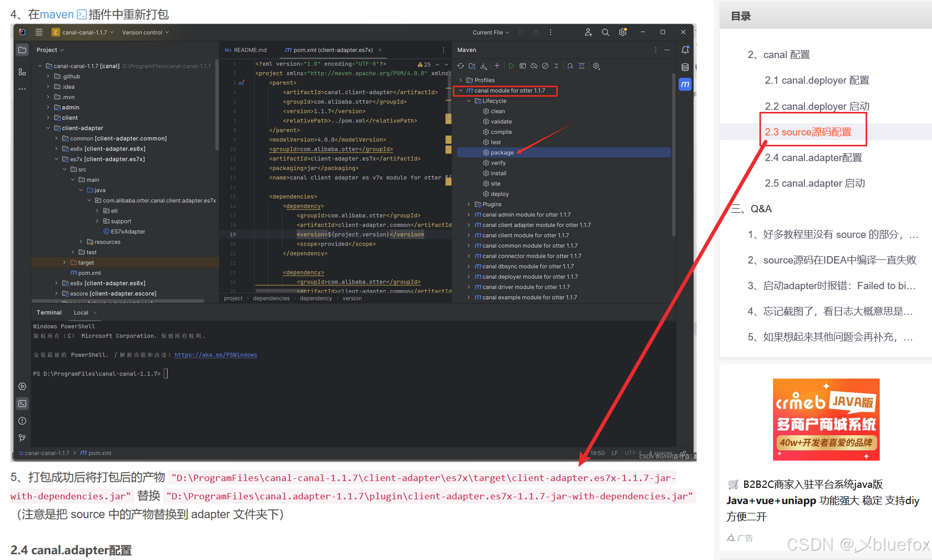The height and width of the screenshot is (560, 932).
Task: Click breadcrumb 'dependencies' below editor
Action: pos(271,299)
